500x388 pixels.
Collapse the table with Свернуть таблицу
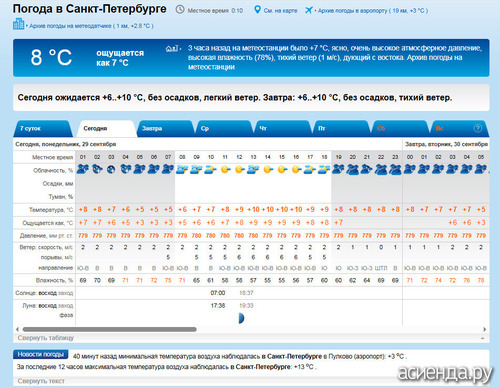coord(46,338)
